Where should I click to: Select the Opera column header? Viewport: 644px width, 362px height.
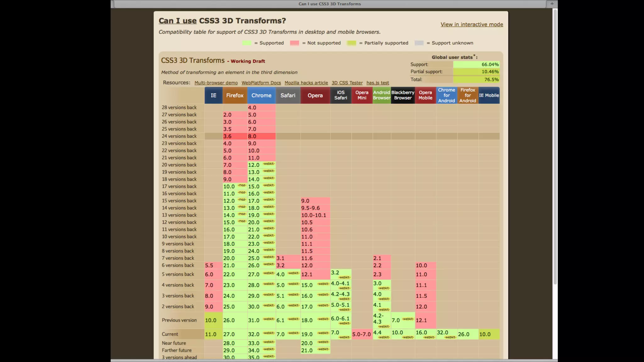[315, 96]
